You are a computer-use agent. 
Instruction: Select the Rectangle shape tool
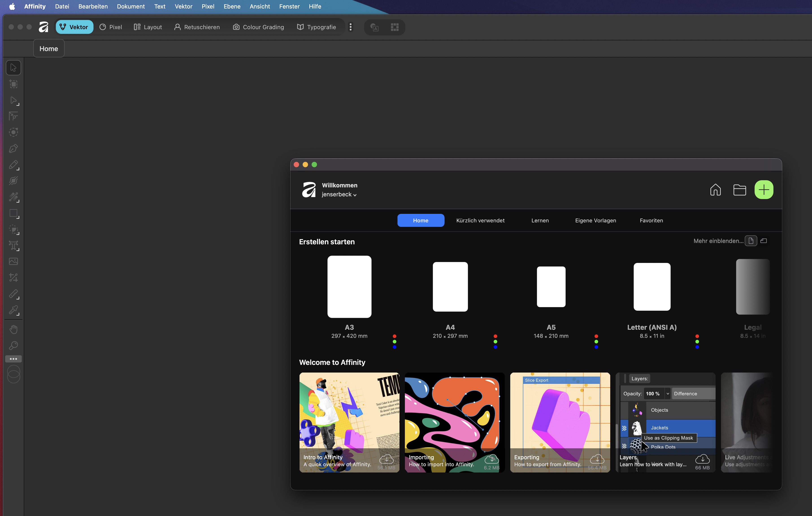pos(13,213)
